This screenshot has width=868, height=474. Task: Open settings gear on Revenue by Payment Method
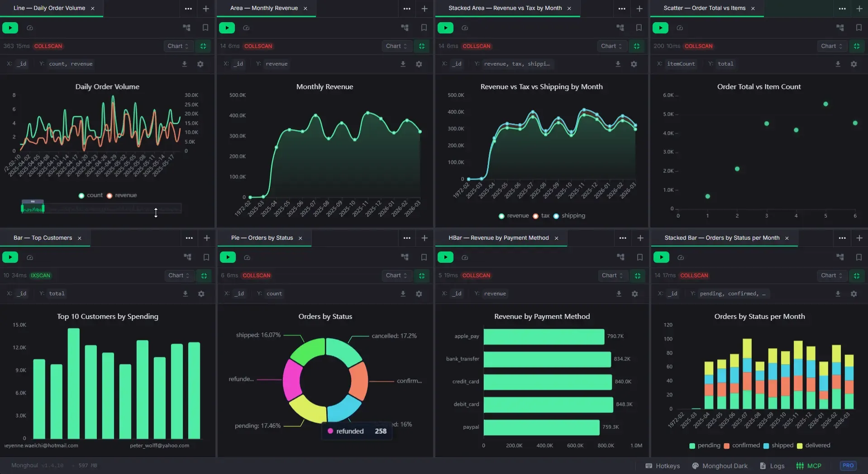coord(635,294)
